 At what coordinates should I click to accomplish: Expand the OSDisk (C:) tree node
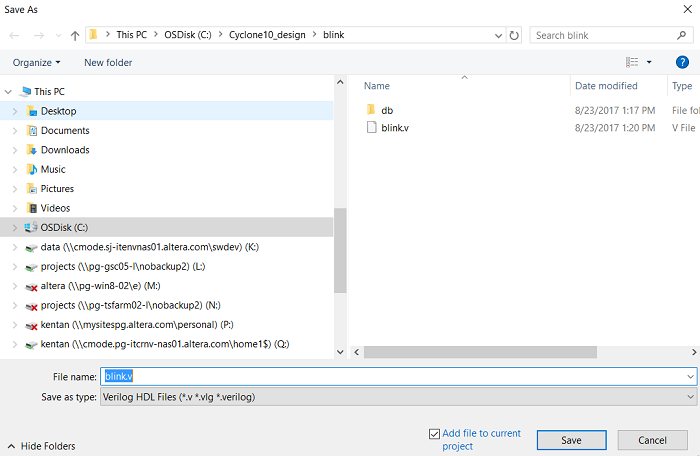click(x=15, y=228)
